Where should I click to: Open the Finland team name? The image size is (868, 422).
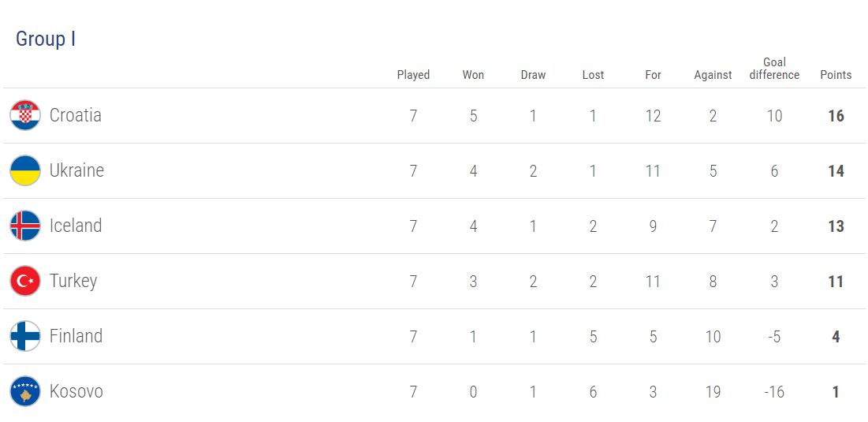click(76, 336)
